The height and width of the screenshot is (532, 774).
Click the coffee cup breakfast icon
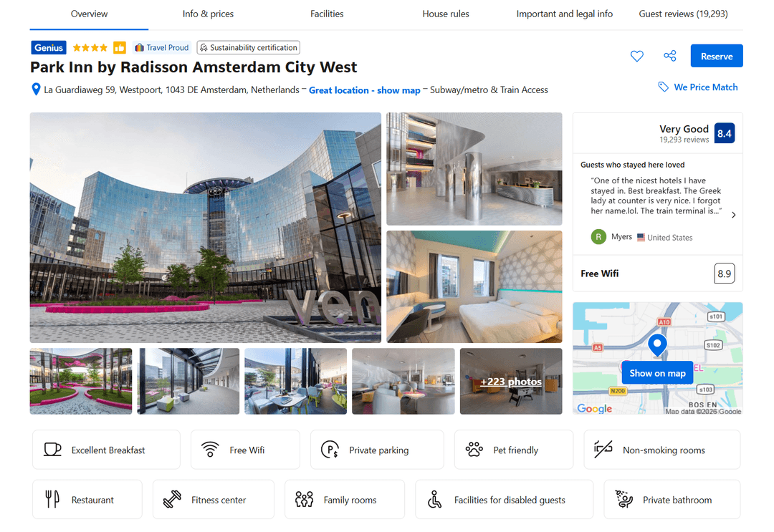[52, 449]
